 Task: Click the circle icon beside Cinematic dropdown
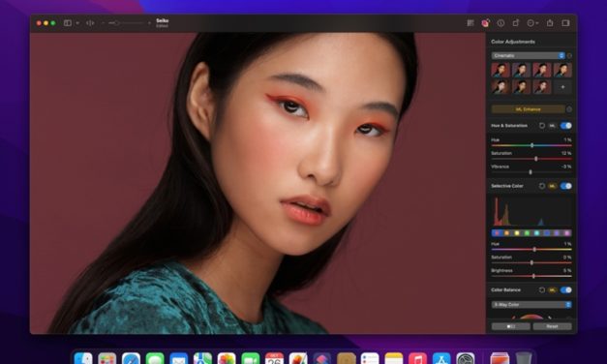(x=569, y=56)
